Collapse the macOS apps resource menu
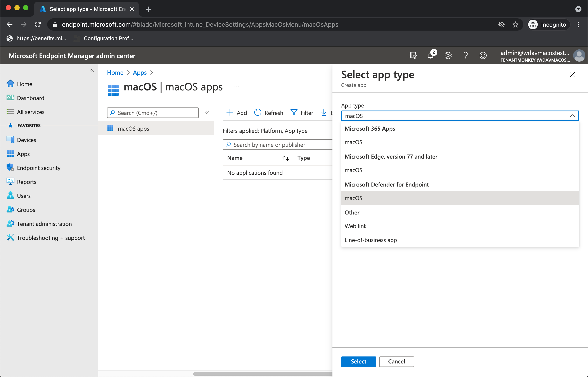 (207, 113)
